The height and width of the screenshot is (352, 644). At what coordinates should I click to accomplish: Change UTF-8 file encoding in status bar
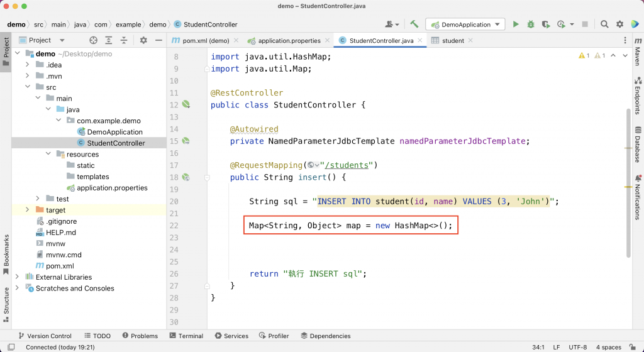point(577,347)
